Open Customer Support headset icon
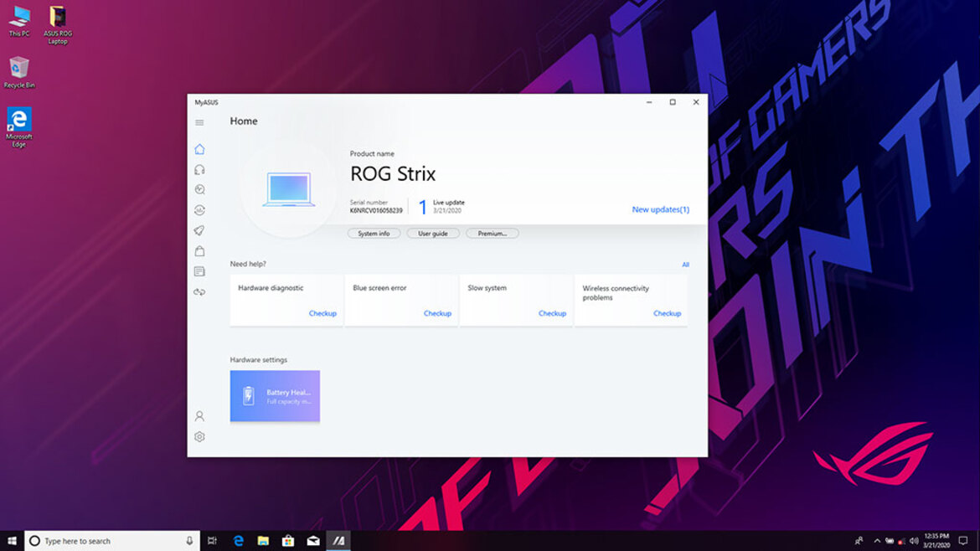 (199, 170)
